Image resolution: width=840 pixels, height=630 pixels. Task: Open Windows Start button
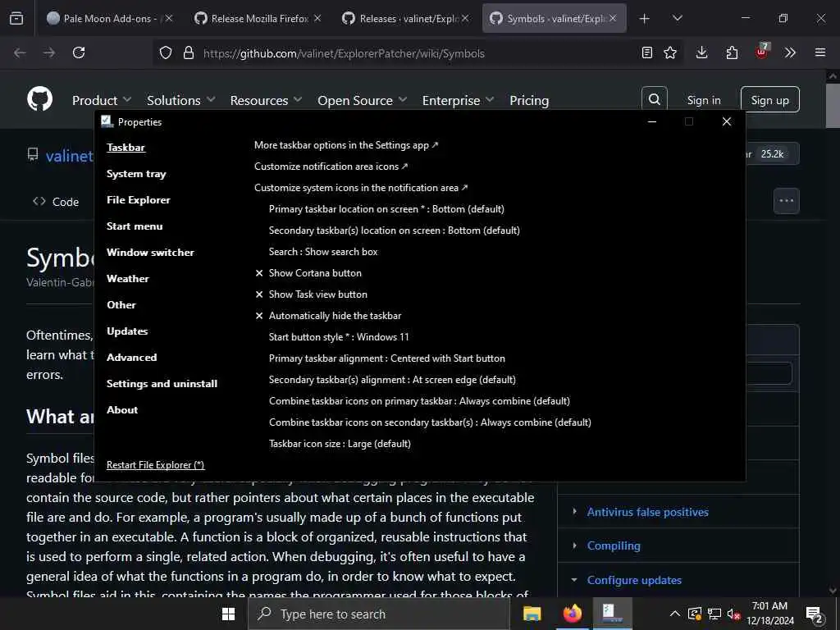click(229, 614)
